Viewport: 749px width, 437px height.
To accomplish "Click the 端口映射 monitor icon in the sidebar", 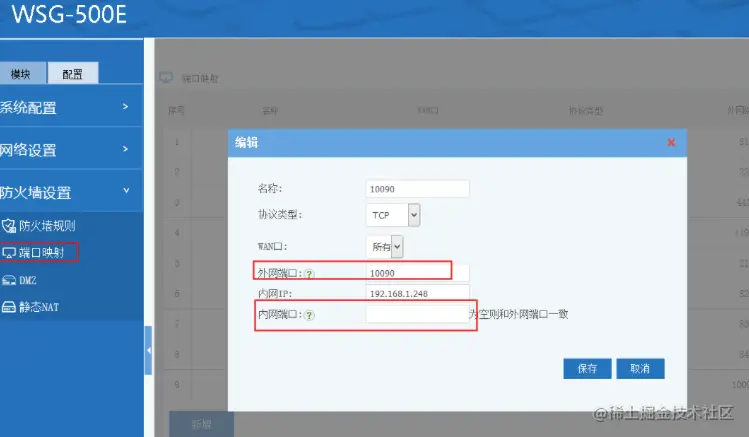I will pyautogui.click(x=9, y=253).
